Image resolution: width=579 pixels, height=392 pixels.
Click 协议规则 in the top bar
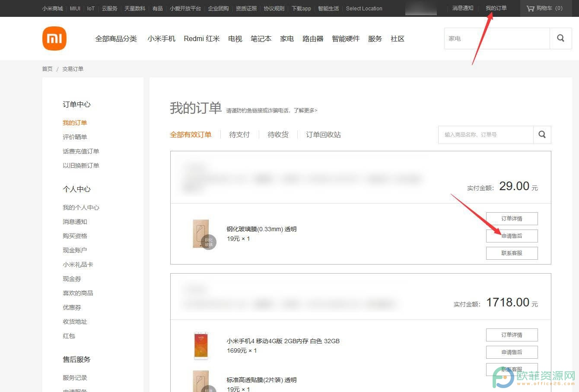[x=274, y=9]
